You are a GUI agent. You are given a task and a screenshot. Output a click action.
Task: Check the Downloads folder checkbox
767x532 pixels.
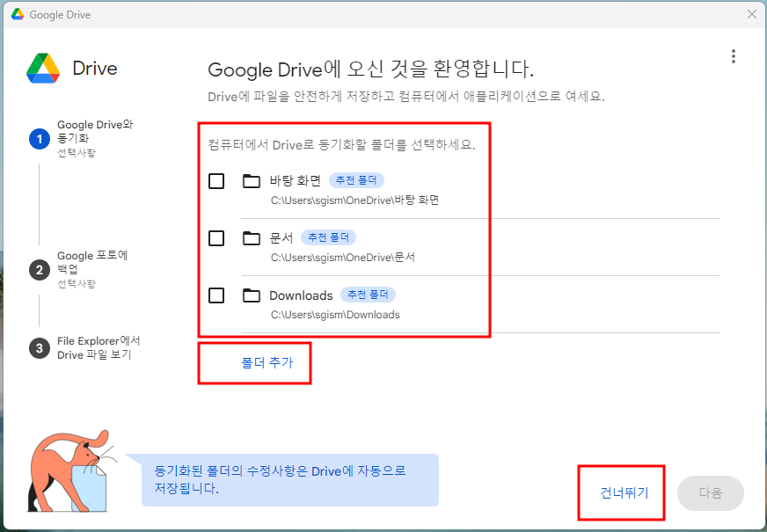click(x=215, y=295)
